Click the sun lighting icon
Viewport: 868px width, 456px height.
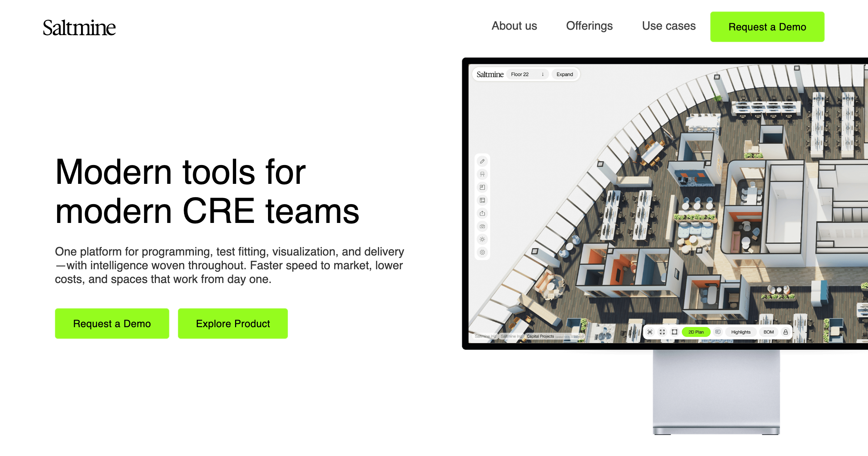click(x=482, y=240)
